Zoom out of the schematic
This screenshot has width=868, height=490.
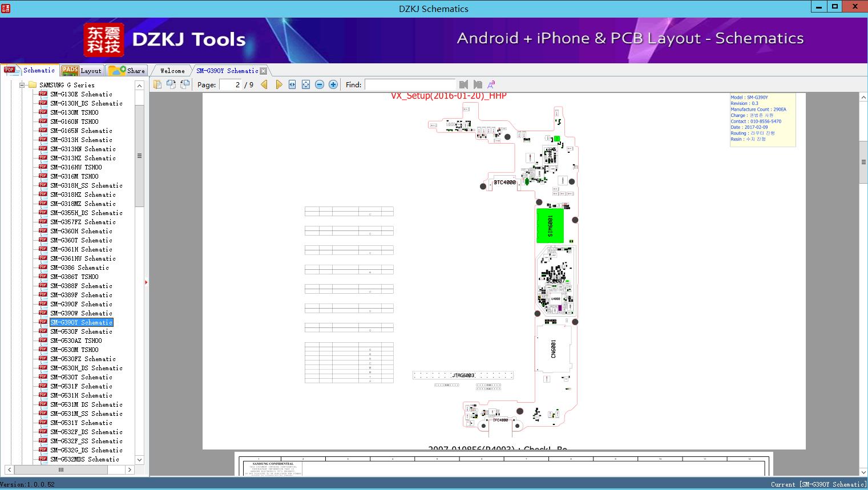tap(320, 84)
